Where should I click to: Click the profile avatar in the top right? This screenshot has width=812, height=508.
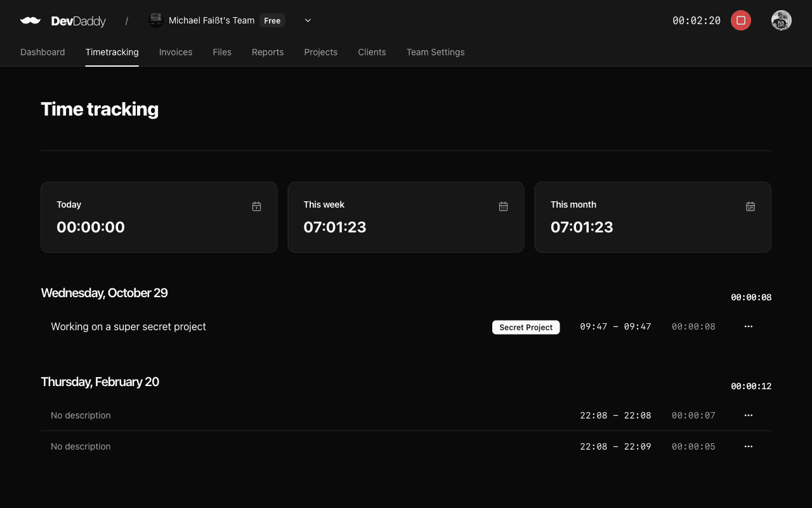781,20
